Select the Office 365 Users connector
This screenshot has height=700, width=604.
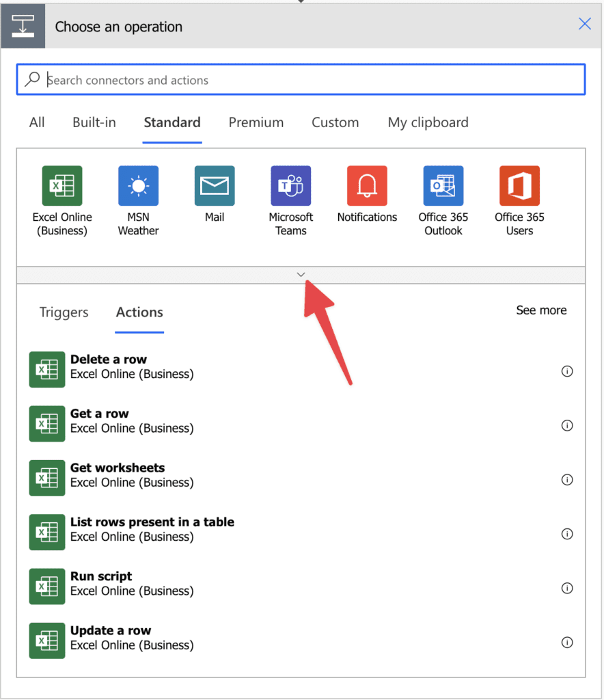pyautogui.click(x=519, y=185)
